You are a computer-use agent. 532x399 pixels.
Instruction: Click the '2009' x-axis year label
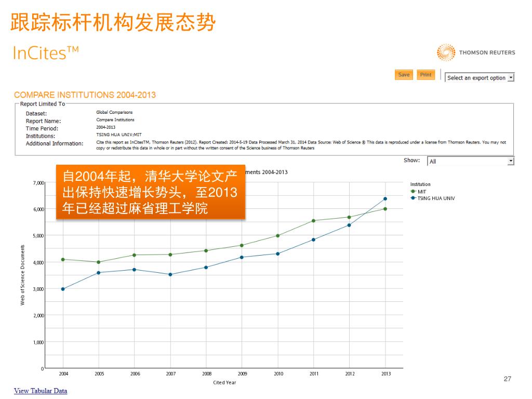[242, 374]
